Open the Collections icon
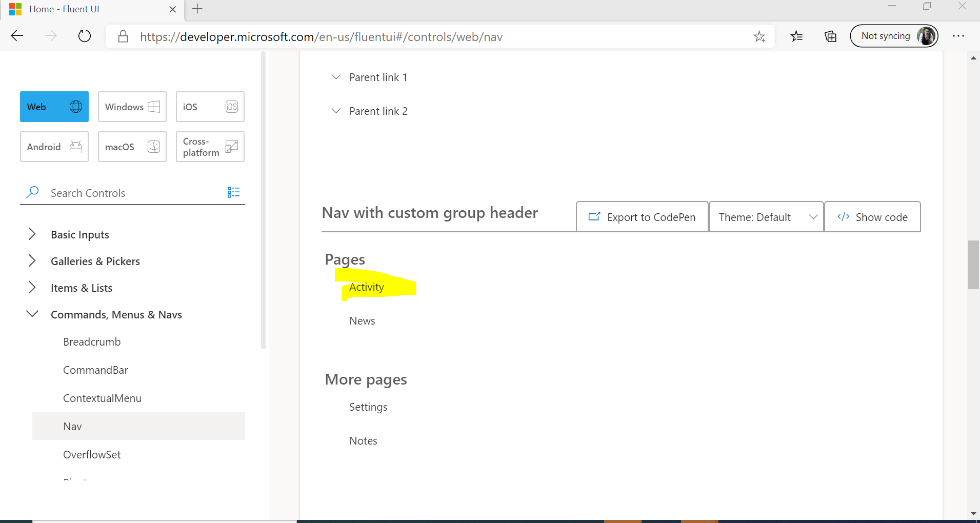The height and width of the screenshot is (523, 980). 830,36
